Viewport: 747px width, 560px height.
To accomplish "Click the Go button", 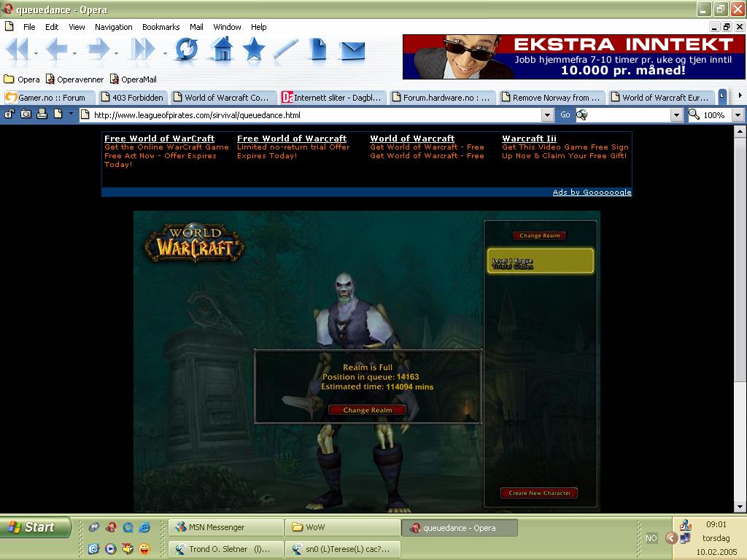I will (565, 114).
